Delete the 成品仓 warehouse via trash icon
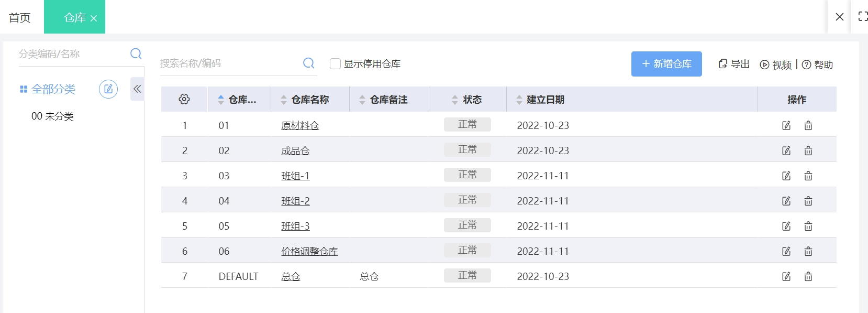Screen dimensions: 868x313 [808, 150]
